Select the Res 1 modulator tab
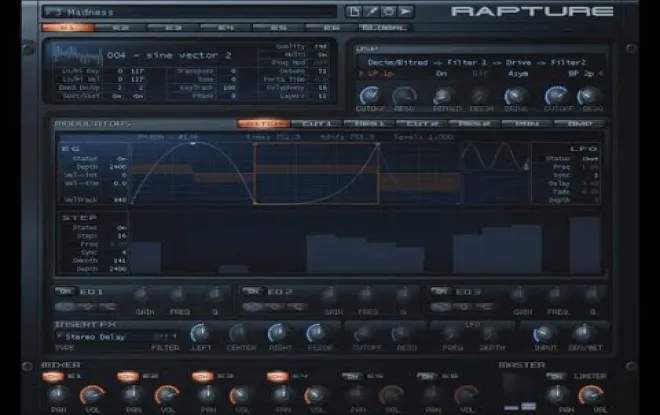 [x=369, y=124]
